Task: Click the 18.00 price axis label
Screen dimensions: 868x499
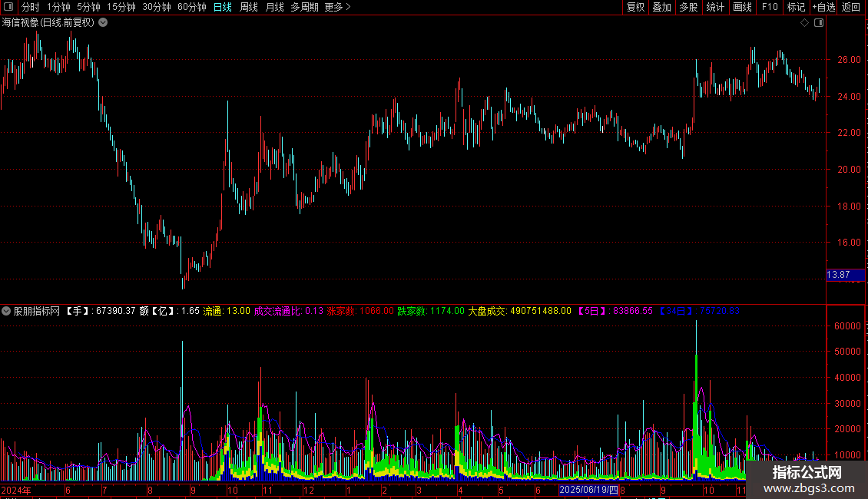Action: (x=849, y=207)
